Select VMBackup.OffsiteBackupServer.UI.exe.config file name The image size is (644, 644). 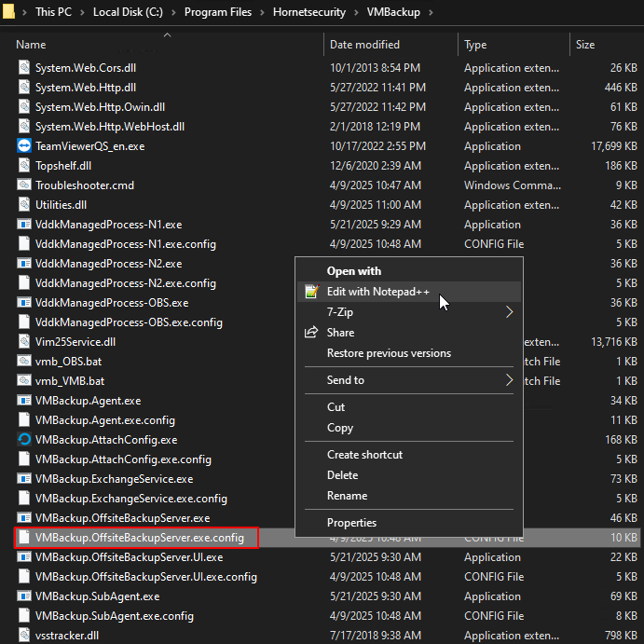coord(145,577)
